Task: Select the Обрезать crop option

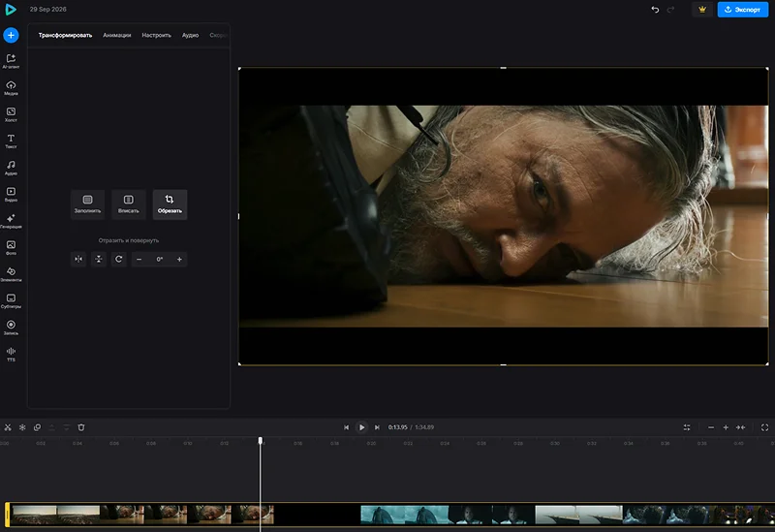Action: 170,204
